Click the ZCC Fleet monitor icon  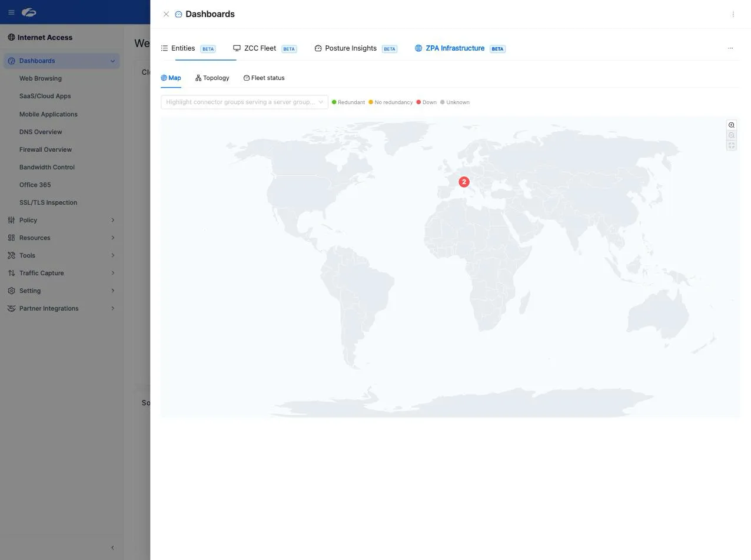(237, 48)
